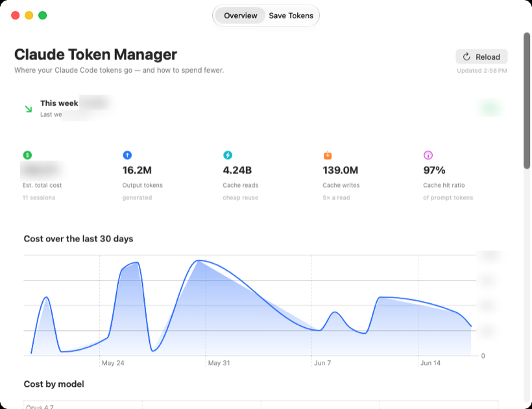Click the teal lightning cache reads icon
532x409 pixels.
click(x=228, y=155)
